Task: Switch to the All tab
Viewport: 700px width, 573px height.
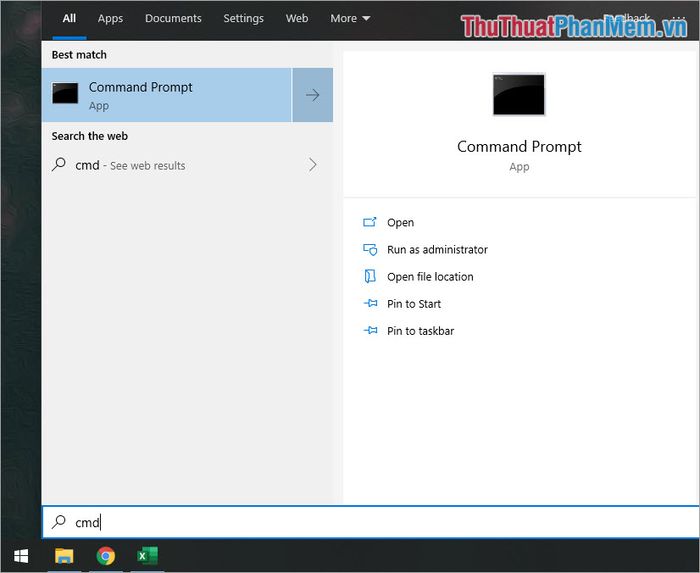Action: click(x=69, y=18)
